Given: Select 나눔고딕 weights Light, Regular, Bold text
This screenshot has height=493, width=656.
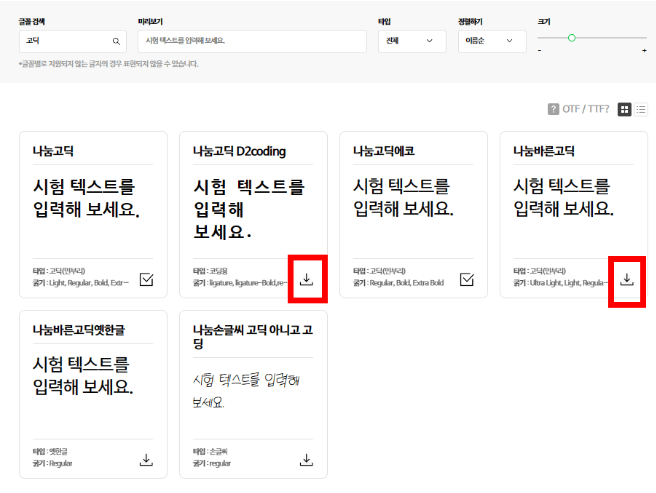Looking at the screenshot, I should coord(79,283).
